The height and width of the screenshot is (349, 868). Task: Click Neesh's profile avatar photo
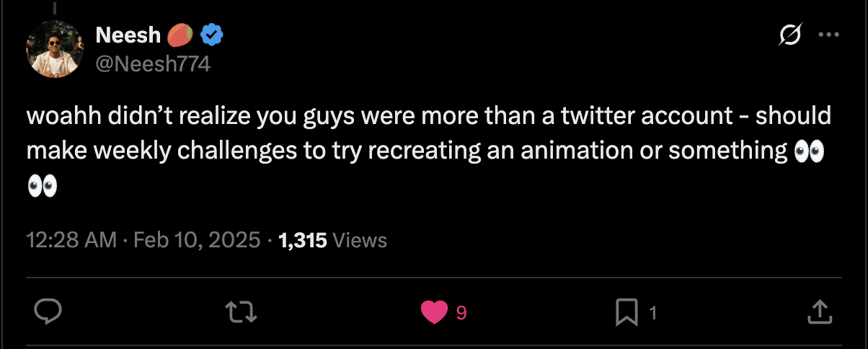coord(56,48)
